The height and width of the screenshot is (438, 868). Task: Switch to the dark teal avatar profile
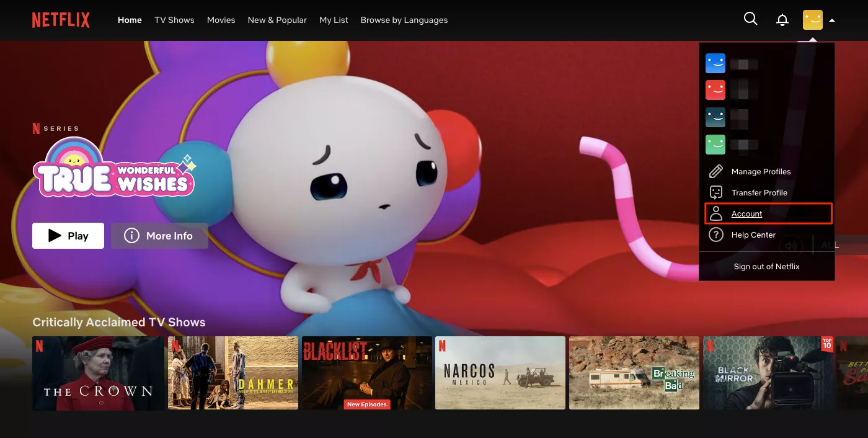[715, 117]
